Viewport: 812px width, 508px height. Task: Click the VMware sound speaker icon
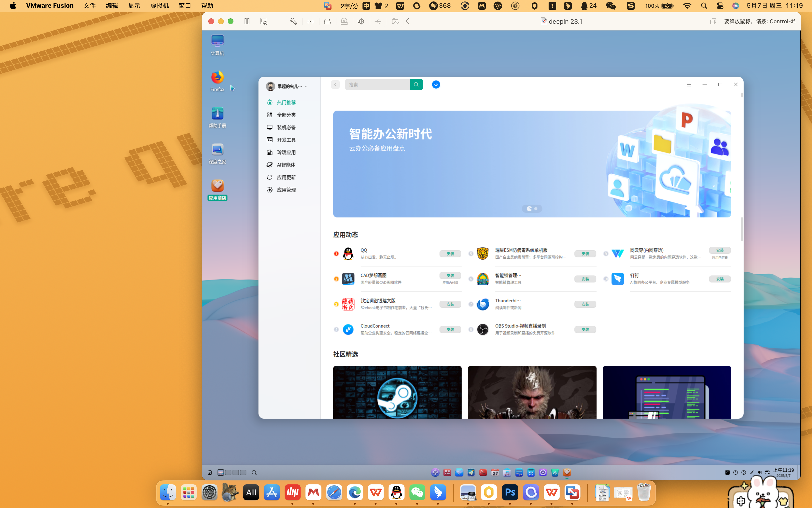(361, 22)
